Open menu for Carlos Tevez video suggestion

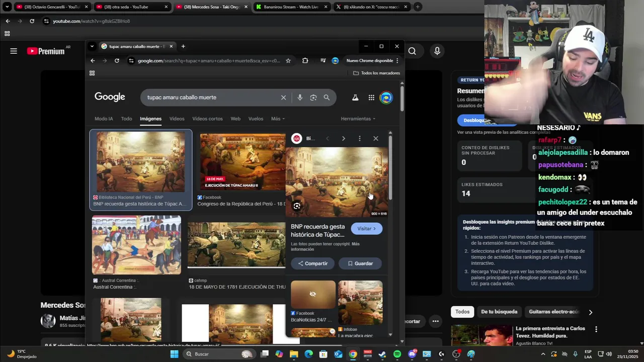coord(596,329)
